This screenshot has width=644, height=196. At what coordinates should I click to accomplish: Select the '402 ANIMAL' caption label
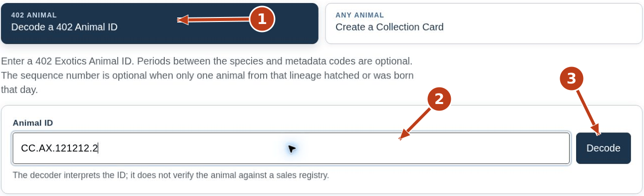pos(34,15)
